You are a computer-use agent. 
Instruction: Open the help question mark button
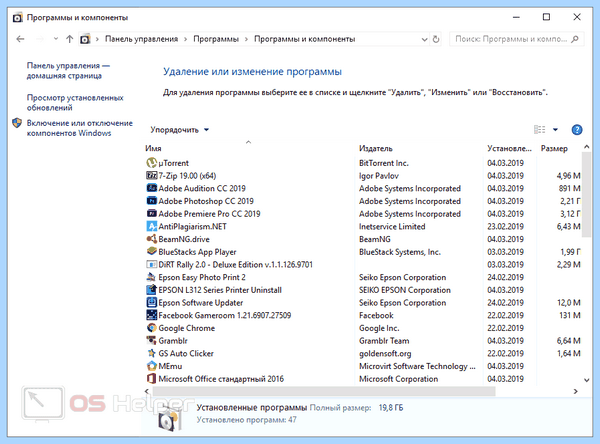pos(577,130)
